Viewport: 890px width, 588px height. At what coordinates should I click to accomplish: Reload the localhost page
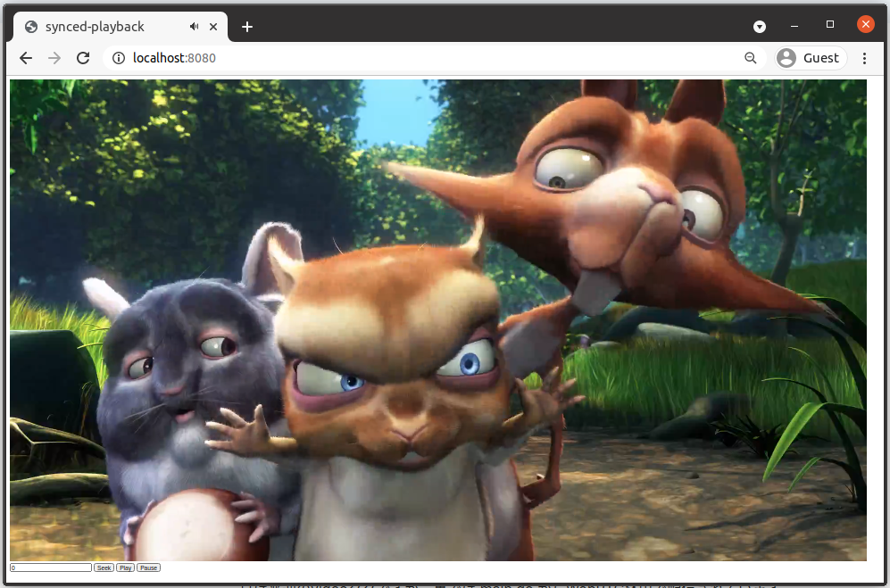83,58
